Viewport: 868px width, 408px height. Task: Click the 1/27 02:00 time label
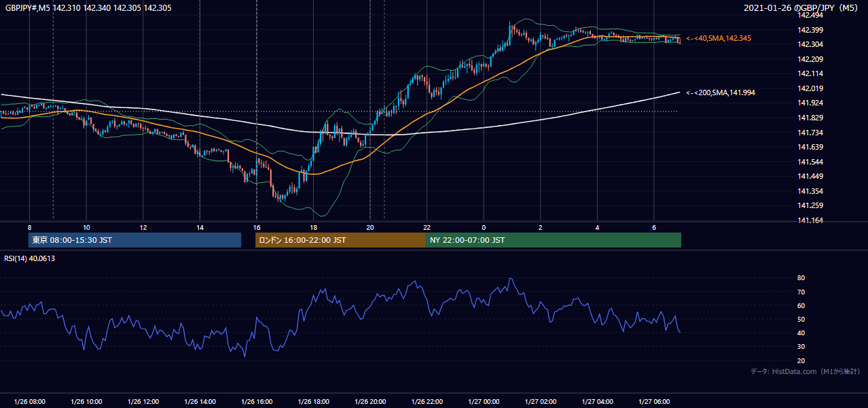pyautogui.click(x=541, y=402)
